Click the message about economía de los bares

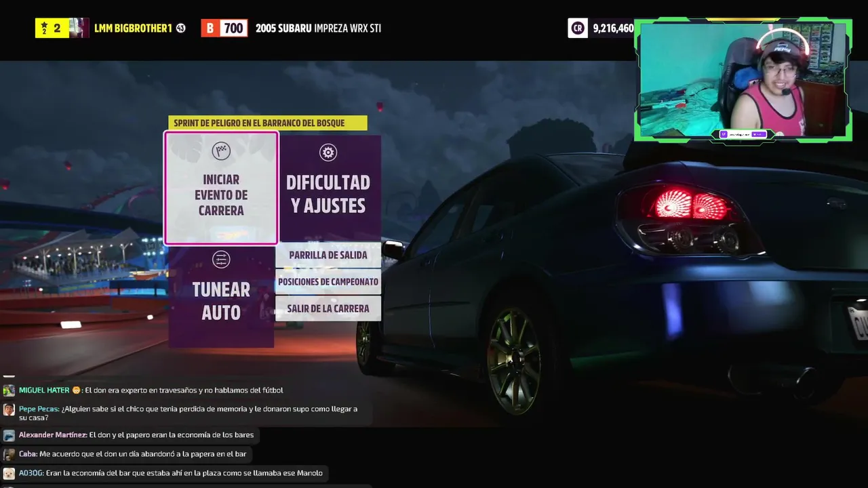click(172, 435)
